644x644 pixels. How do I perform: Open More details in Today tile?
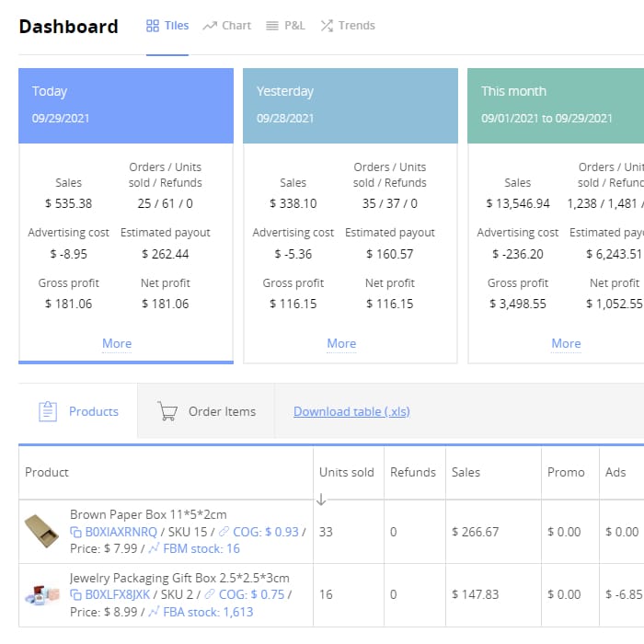tap(117, 343)
